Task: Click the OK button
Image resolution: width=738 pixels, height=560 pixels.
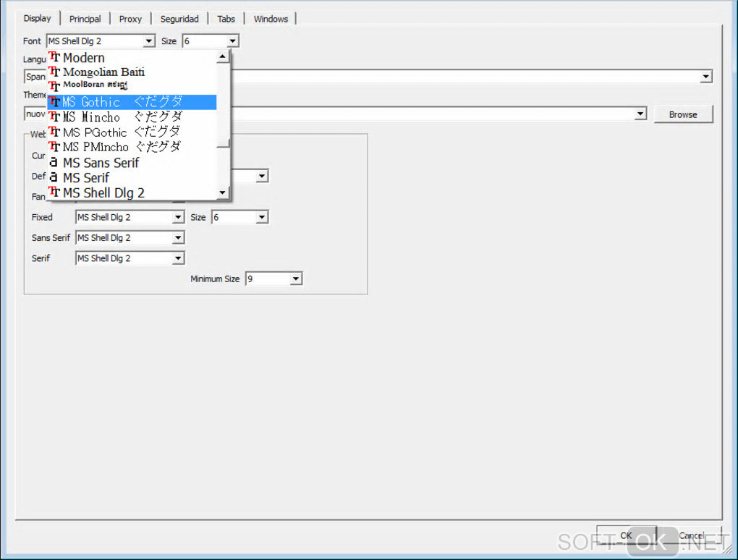Action: pos(626,535)
